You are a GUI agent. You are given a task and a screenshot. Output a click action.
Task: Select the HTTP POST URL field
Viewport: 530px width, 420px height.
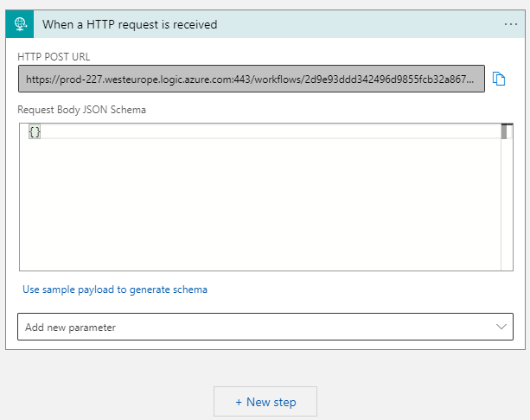251,79
